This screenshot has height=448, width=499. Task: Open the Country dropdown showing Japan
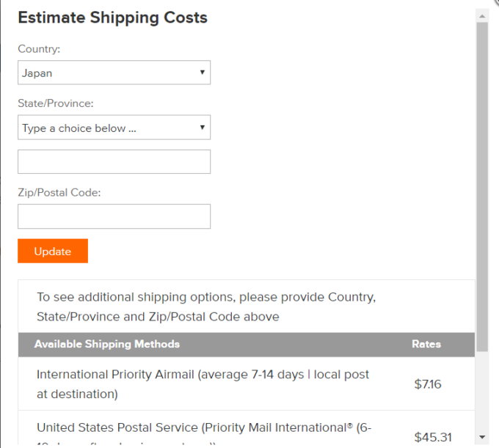coord(114,73)
